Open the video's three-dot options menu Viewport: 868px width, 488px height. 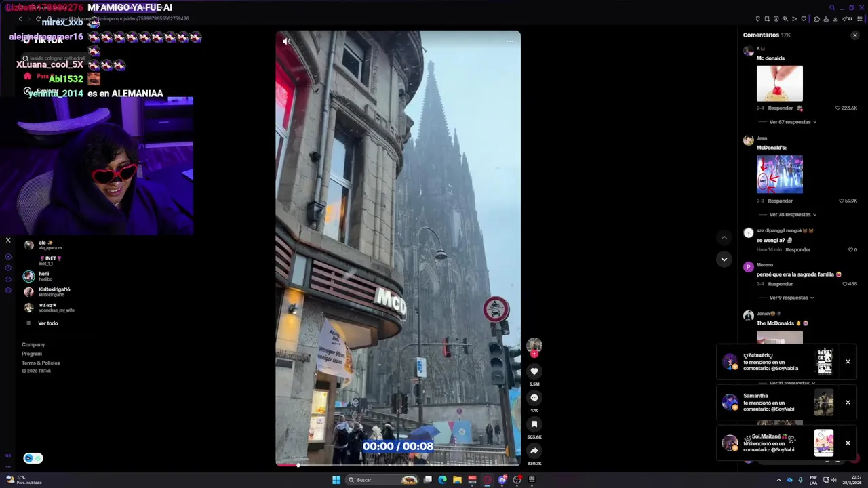click(x=510, y=41)
